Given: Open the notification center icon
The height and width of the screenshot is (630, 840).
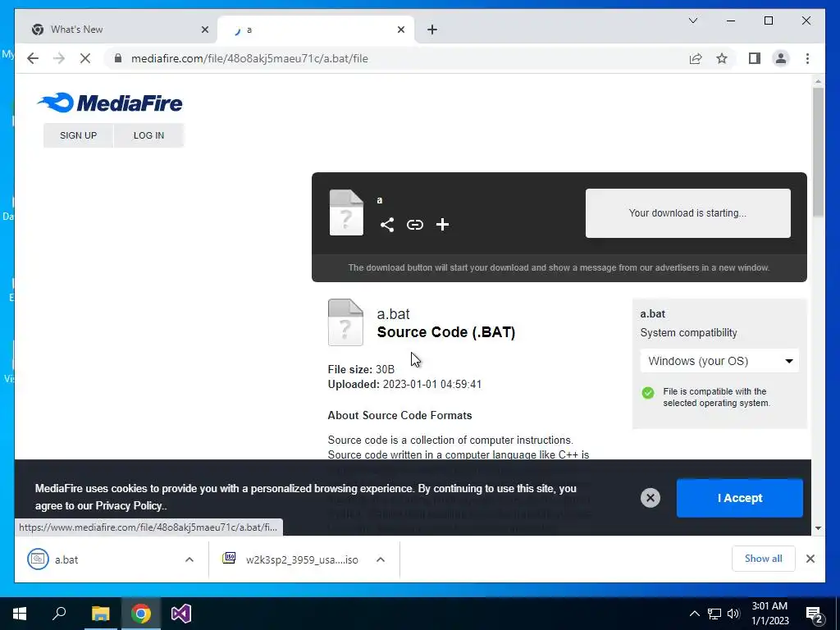Looking at the screenshot, I should pos(814,614).
